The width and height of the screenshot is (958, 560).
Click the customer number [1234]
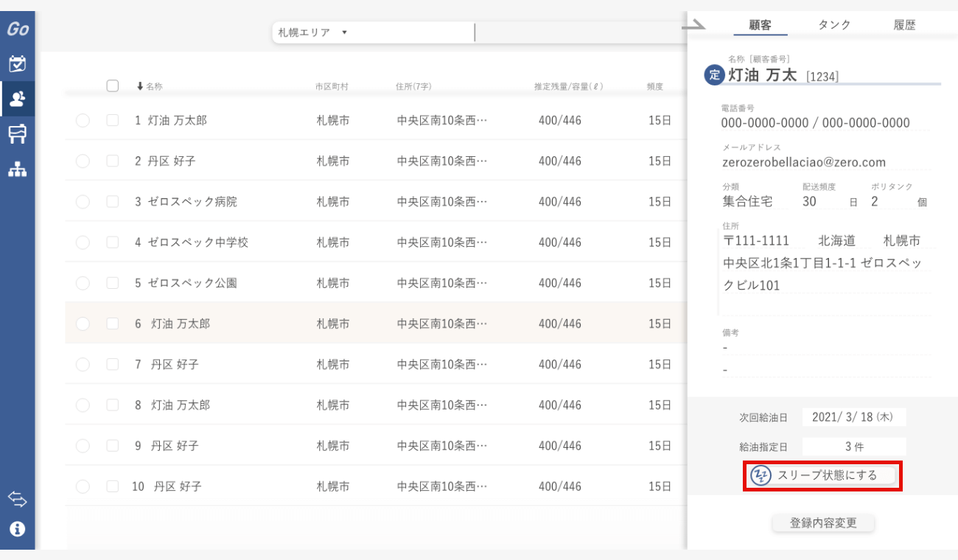(822, 76)
